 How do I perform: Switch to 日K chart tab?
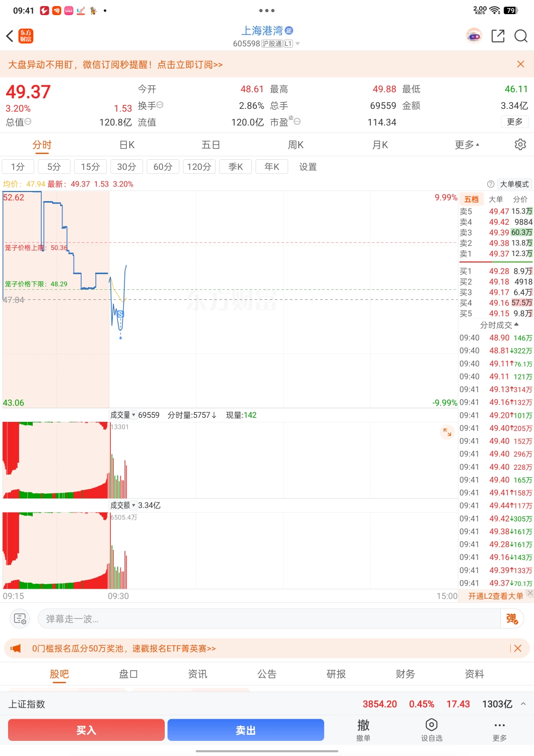pos(127,145)
